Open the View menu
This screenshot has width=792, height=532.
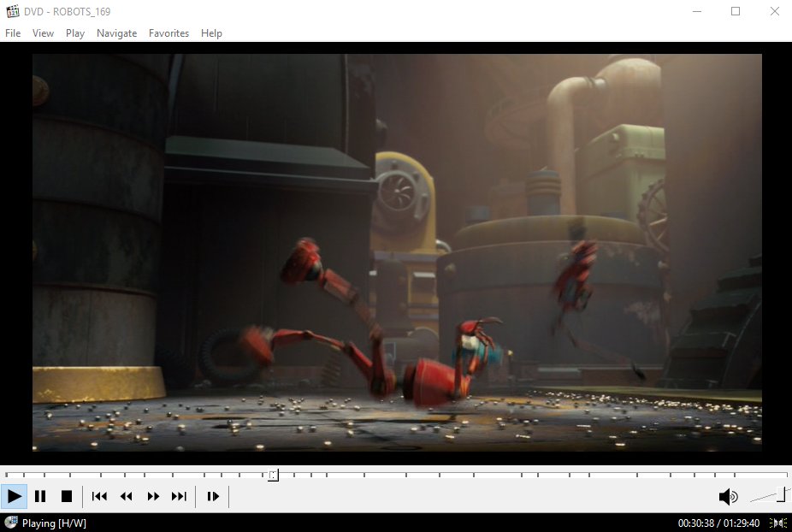(x=43, y=33)
